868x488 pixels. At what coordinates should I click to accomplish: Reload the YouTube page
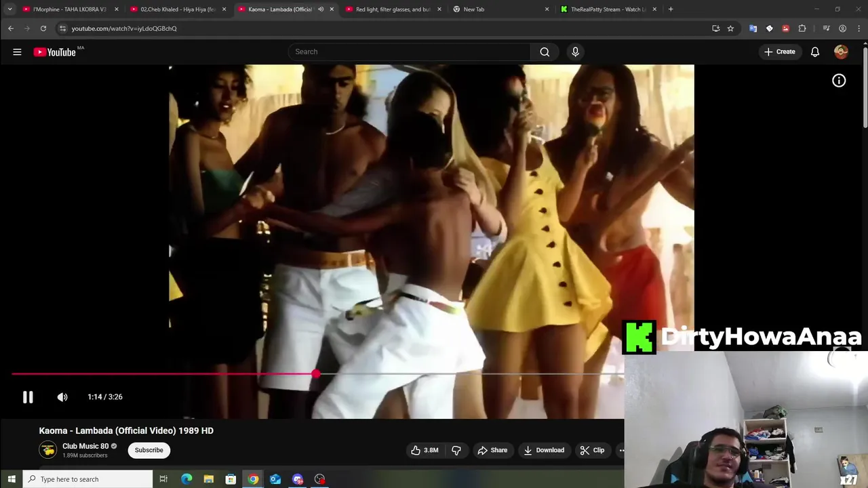[x=43, y=28]
